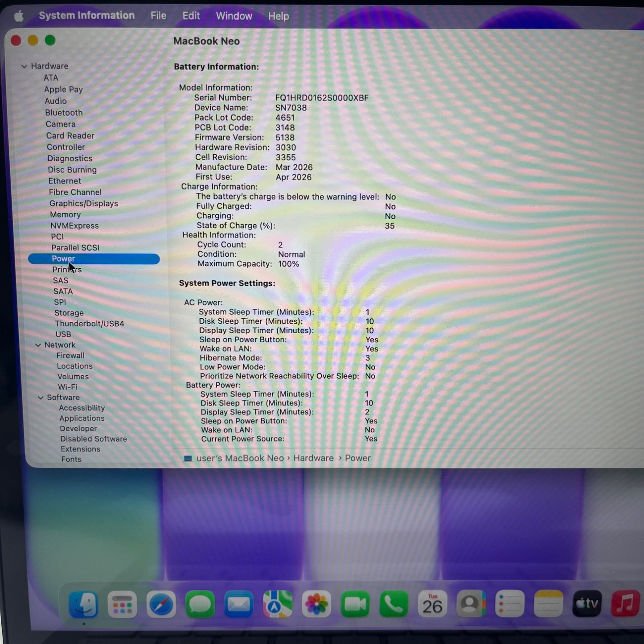
Task: Select Diagnostics in the sidebar
Action: click(x=70, y=159)
